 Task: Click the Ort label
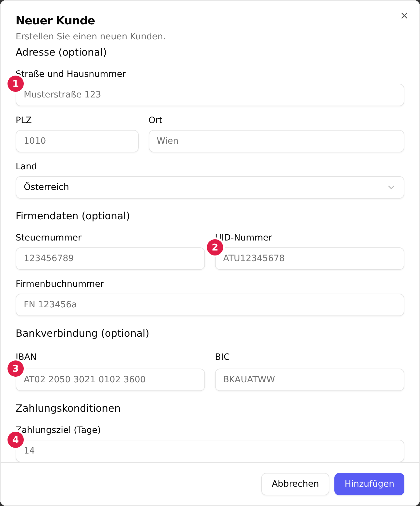coord(156,120)
